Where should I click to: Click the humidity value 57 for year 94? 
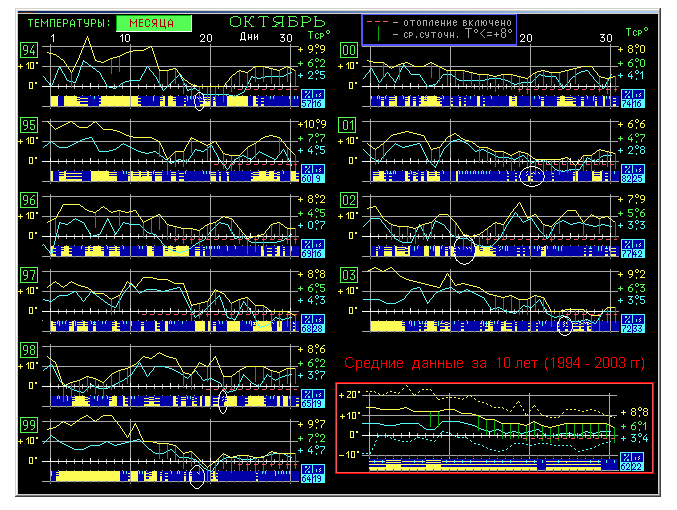[307, 104]
